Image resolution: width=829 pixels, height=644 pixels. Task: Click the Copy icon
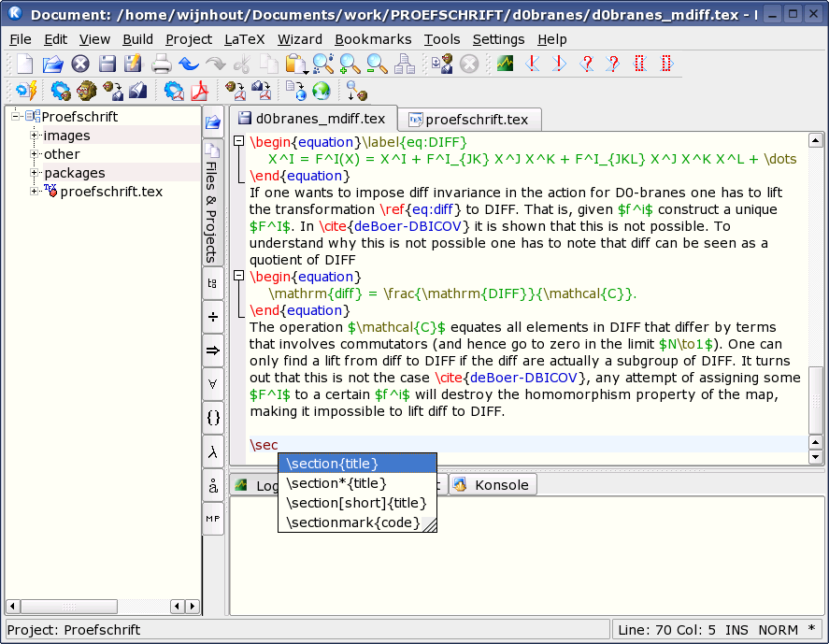(x=269, y=64)
